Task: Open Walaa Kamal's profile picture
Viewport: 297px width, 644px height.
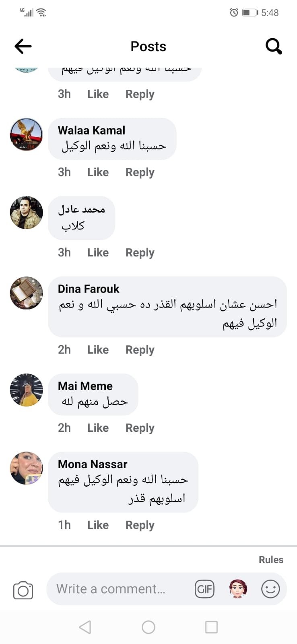Action: point(26,134)
